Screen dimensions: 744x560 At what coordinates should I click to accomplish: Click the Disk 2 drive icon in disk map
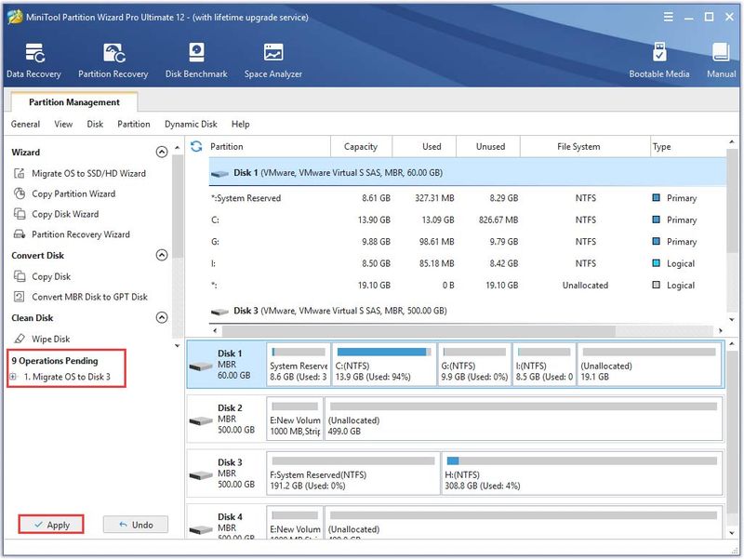pyautogui.click(x=201, y=420)
